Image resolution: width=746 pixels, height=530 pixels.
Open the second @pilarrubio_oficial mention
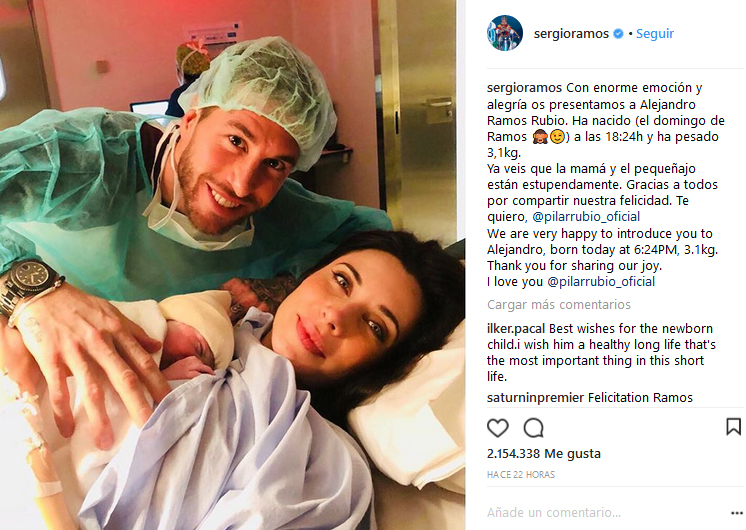click(601, 282)
